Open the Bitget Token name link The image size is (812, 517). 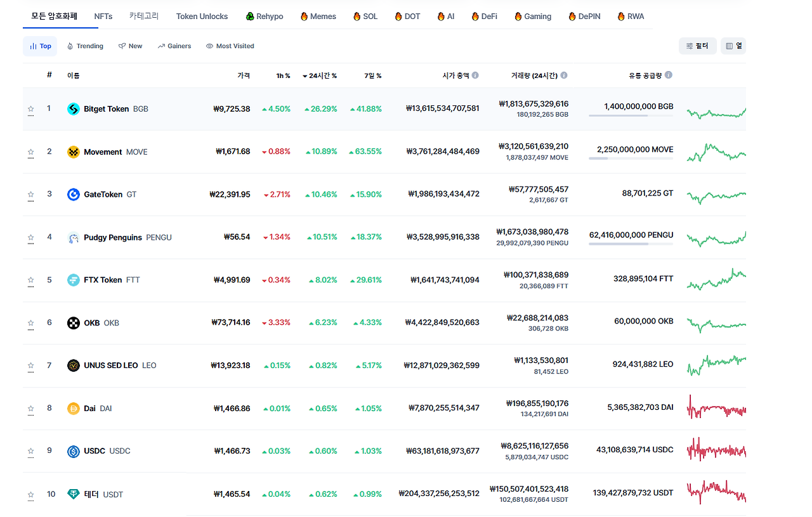pos(107,109)
